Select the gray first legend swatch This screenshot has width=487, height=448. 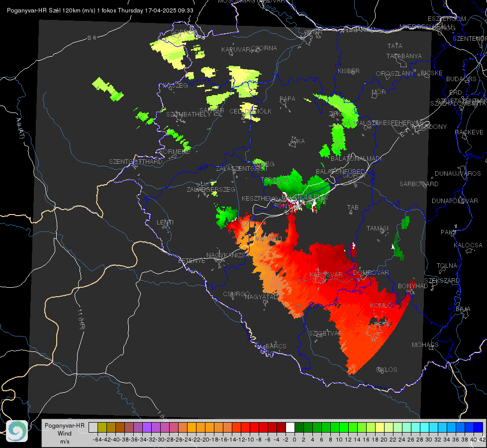click(x=93, y=428)
